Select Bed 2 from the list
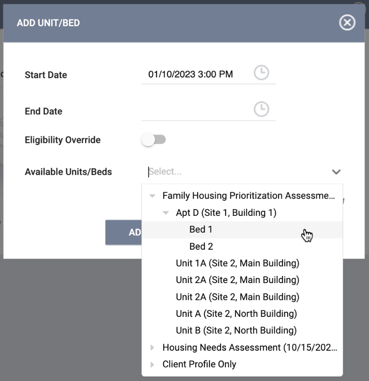369x381 pixels. coord(242,247)
